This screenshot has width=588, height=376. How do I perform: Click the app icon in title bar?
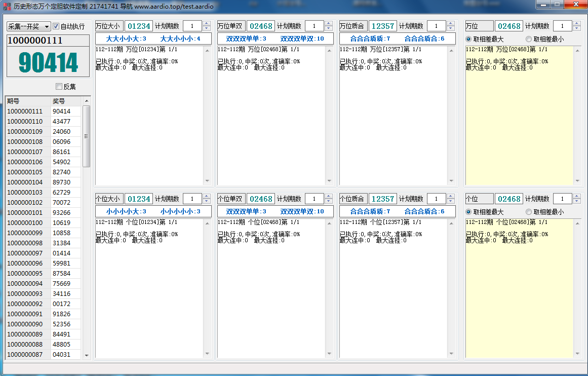(x=7, y=6)
